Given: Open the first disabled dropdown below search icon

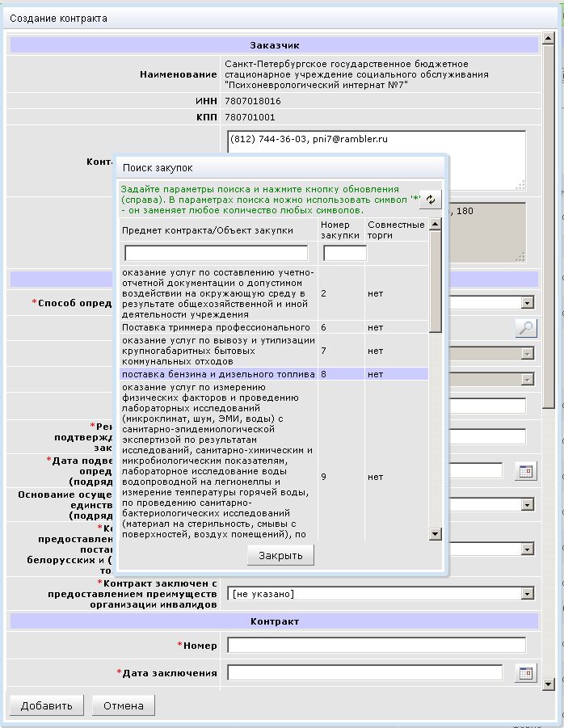Looking at the screenshot, I should tap(527, 354).
